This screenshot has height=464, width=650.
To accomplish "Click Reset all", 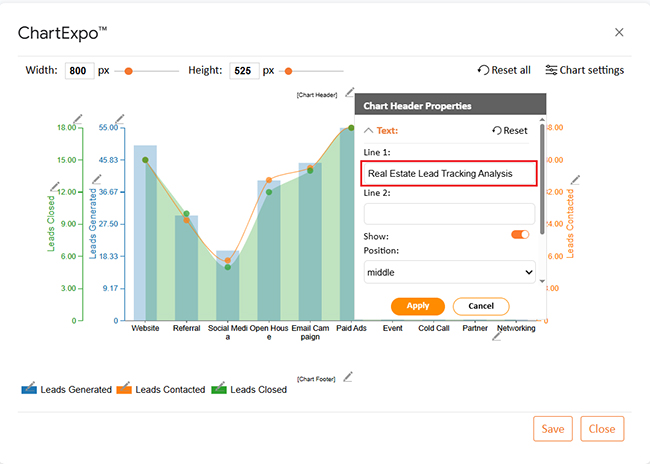I will pos(504,70).
